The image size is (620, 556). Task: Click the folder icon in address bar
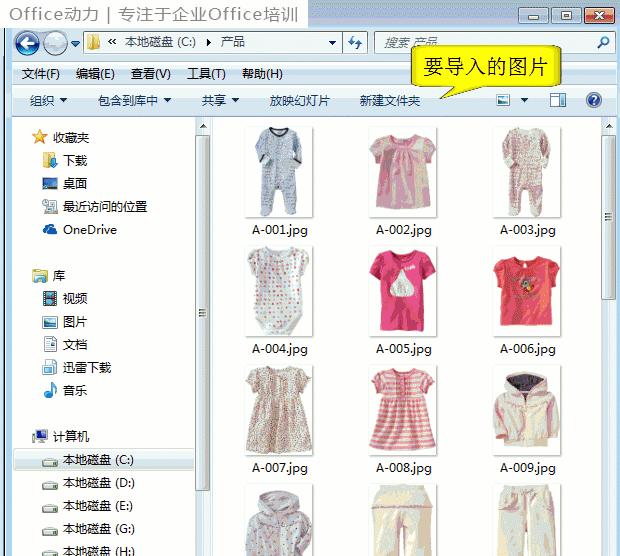(93, 42)
